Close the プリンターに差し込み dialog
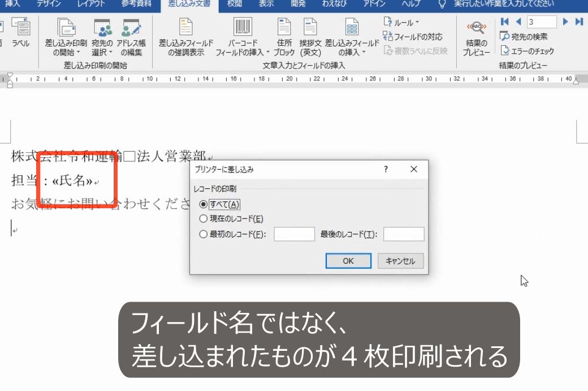Viewport: 588px width, 391px height. click(414, 169)
